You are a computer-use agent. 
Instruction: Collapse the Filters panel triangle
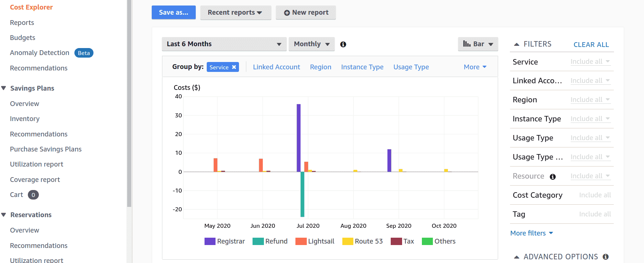(517, 44)
